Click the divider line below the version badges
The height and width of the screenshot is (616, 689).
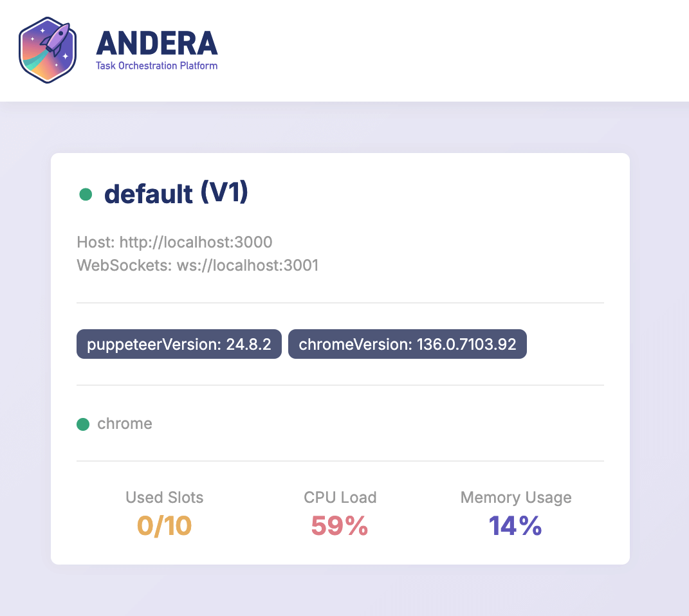point(340,385)
